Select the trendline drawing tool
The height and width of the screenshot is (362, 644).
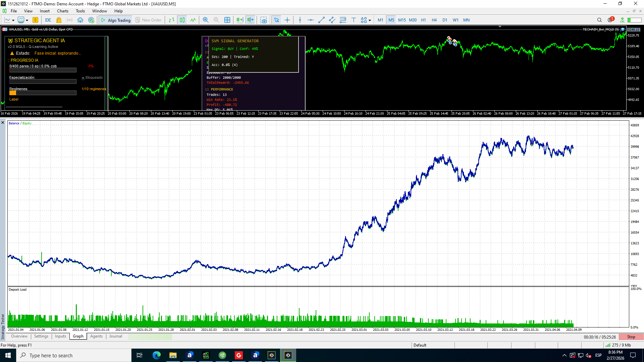point(321,20)
